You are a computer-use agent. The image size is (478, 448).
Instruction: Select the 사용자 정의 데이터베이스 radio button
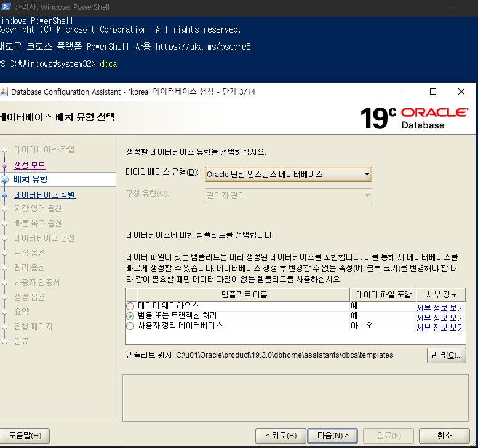coord(130,326)
